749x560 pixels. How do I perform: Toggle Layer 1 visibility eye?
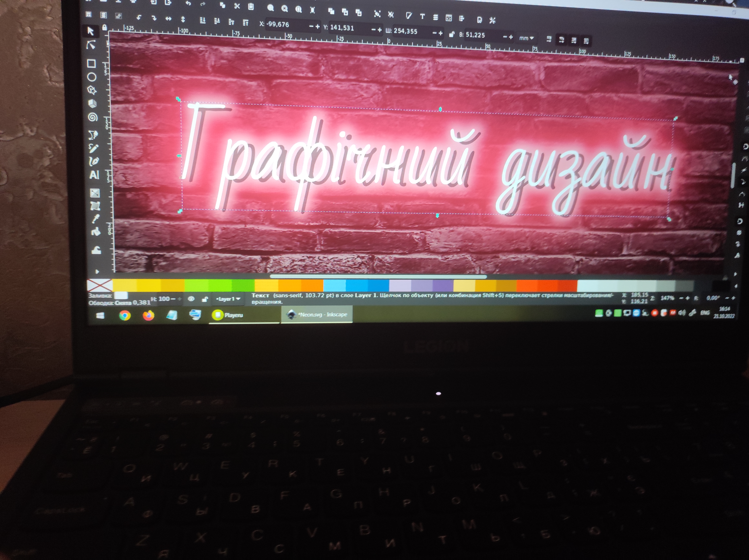[x=191, y=299]
